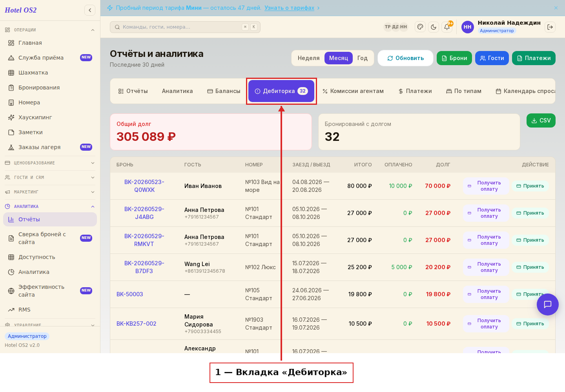Click Принять for Wang Lei
Image resolution: width=565 pixels, height=392 pixels.
[530, 267]
